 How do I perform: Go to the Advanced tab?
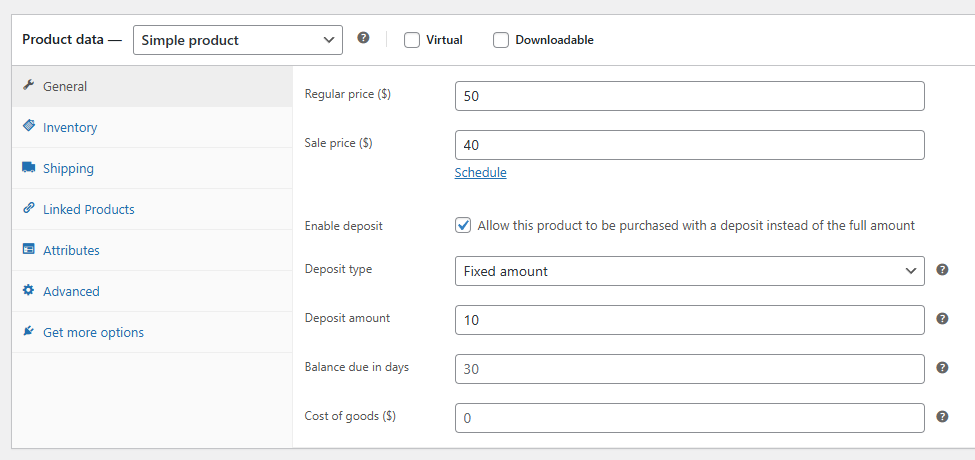152,292
